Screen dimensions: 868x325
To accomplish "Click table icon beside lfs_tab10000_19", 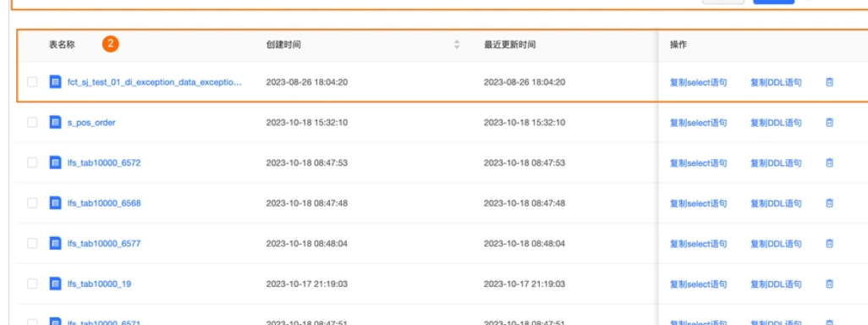I will pos(55,284).
